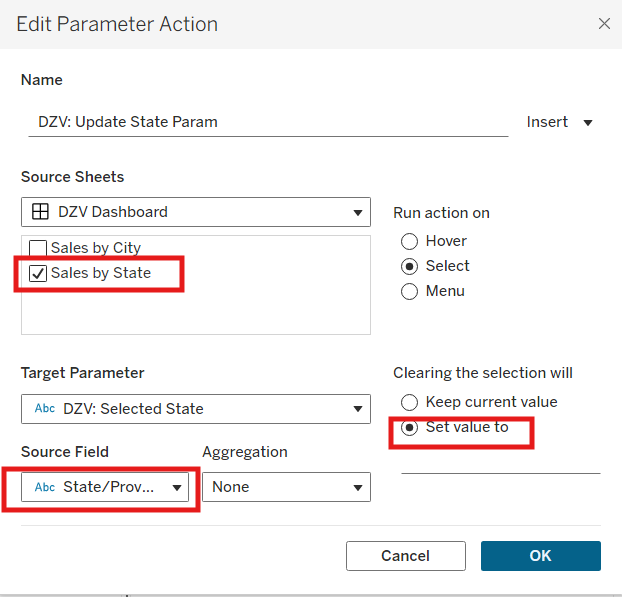
Task: Click the action Name text field
Action: pyautogui.click(x=268, y=122)
